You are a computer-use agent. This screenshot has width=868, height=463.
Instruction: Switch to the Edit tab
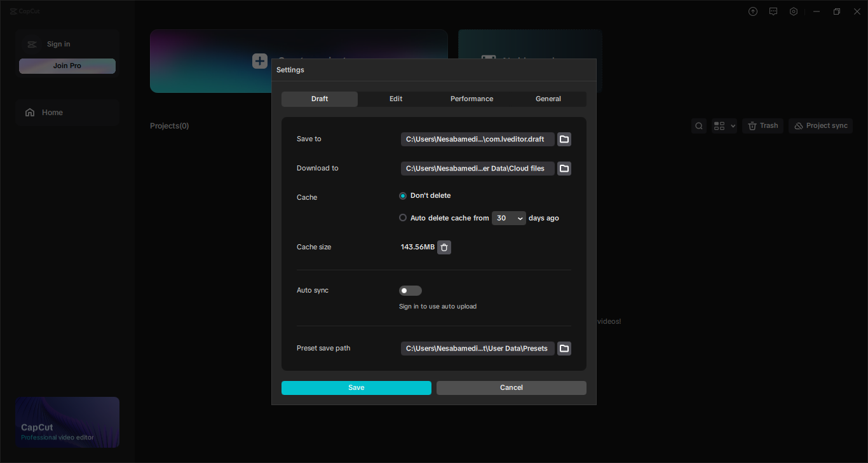pos(396,99)
